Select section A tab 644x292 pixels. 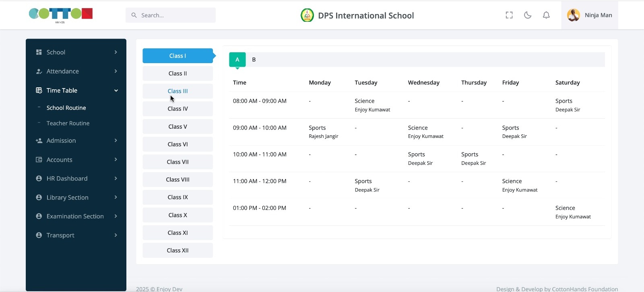(x=237, y=60)
